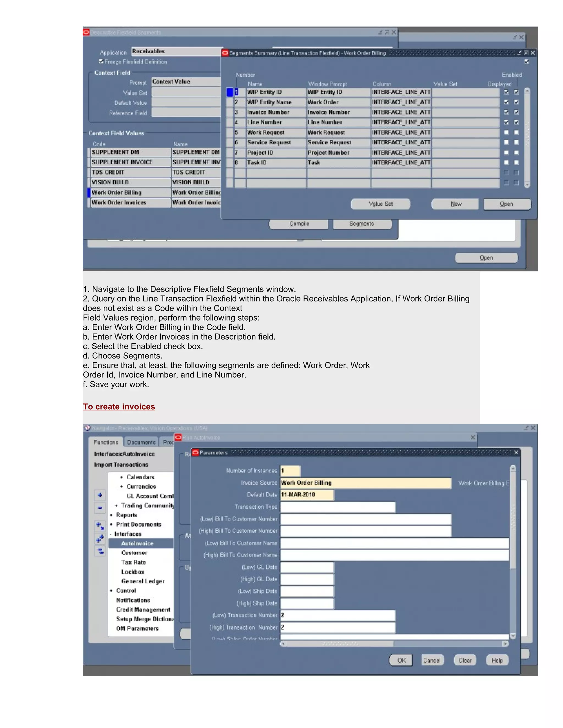The width and height of the screenshot is (563, 728).
Task: Expand the Trading Community node
Action: click(116, 506)
